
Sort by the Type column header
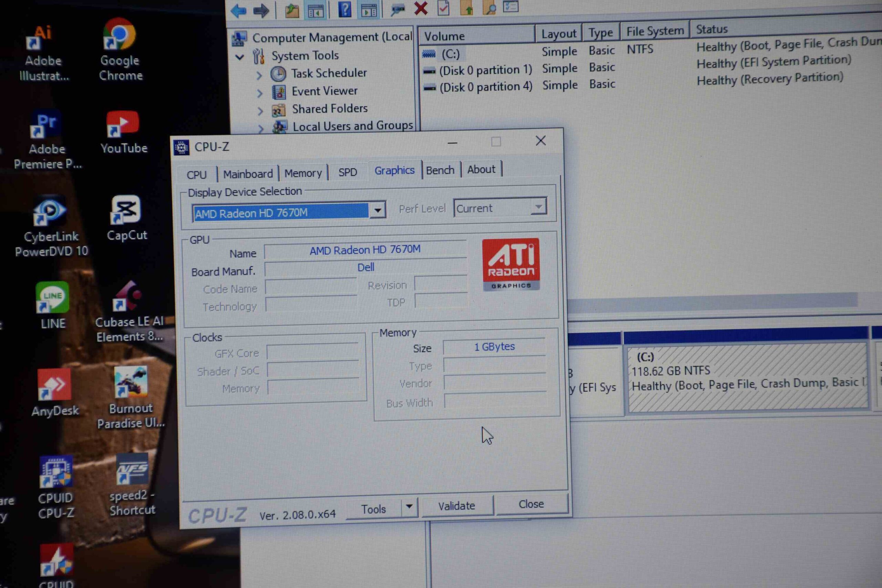[601, 33]
